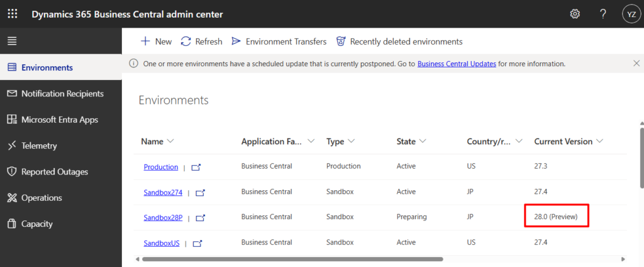
Task: Click the horizontal scrollbar under the table
Action: pos(292,258)
